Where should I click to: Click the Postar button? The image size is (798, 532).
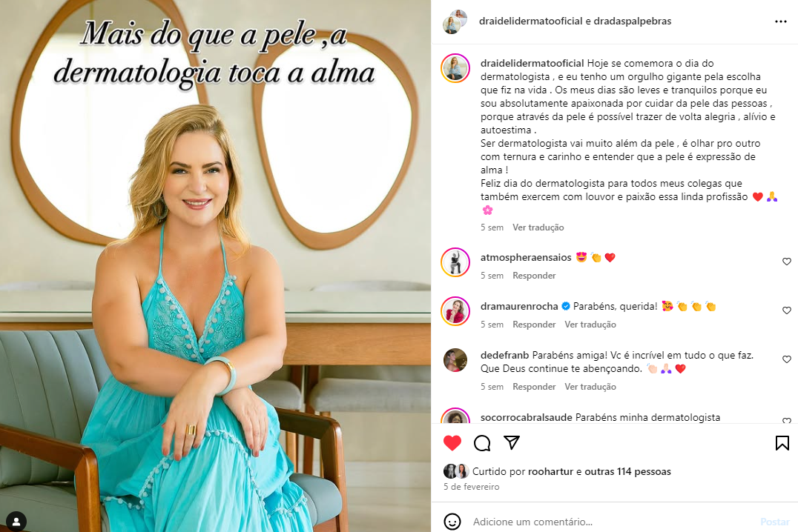point(774,522)
